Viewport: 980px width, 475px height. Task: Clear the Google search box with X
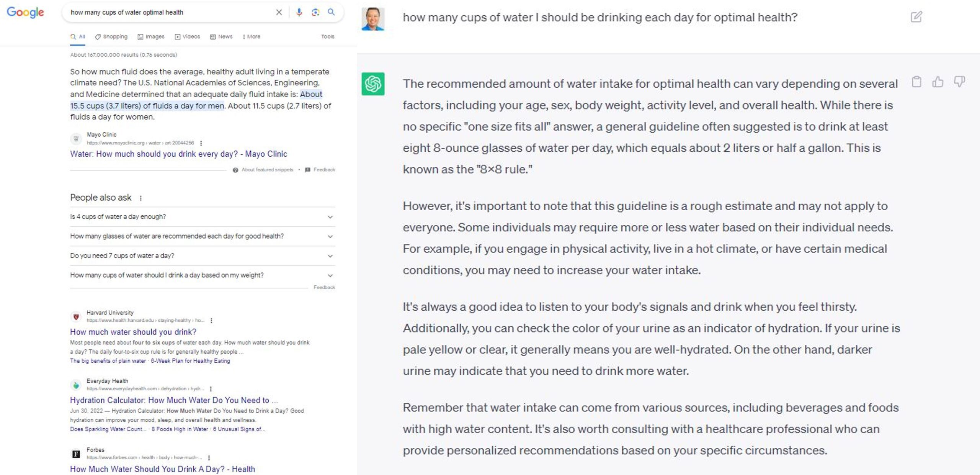coord(279,12)
